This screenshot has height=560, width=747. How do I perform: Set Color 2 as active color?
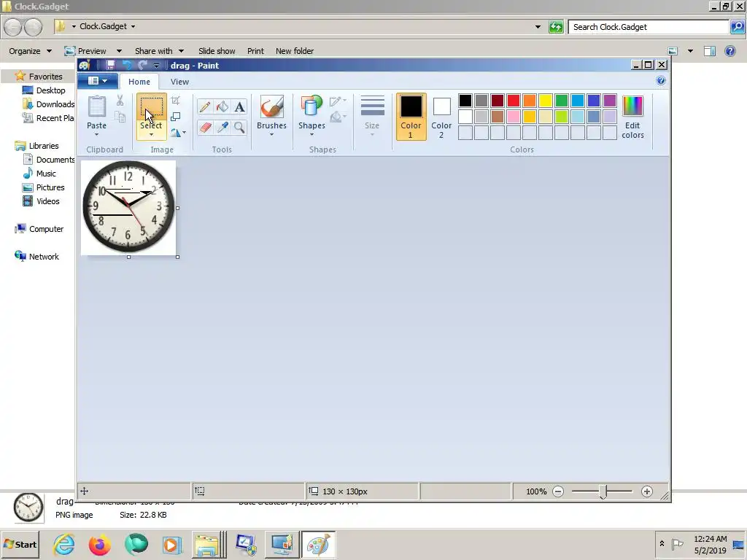pyautogui.click(x=441, y=117)
